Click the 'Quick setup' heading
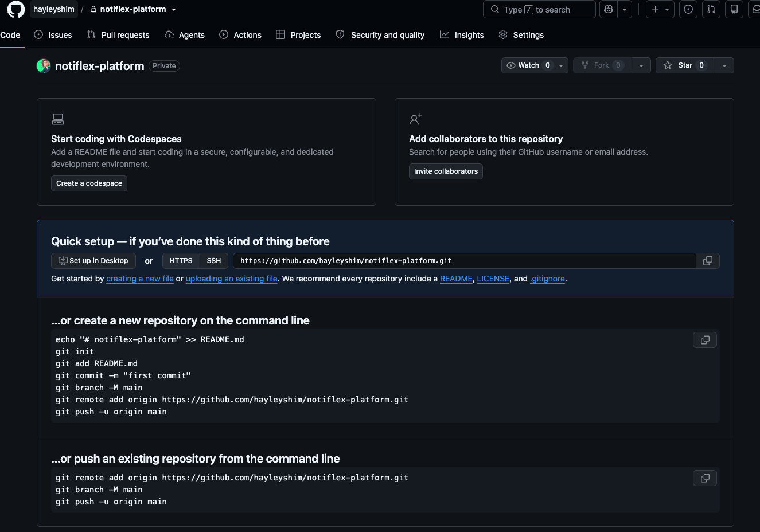 point(190,241)
